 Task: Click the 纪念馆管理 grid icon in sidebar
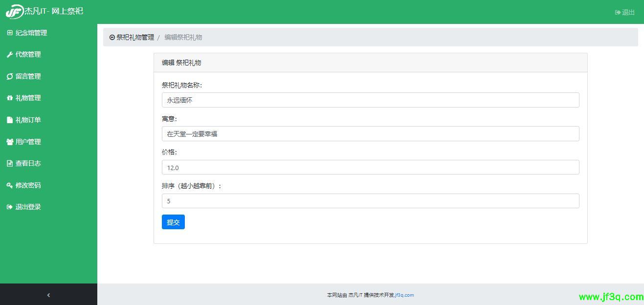point(10,33)
